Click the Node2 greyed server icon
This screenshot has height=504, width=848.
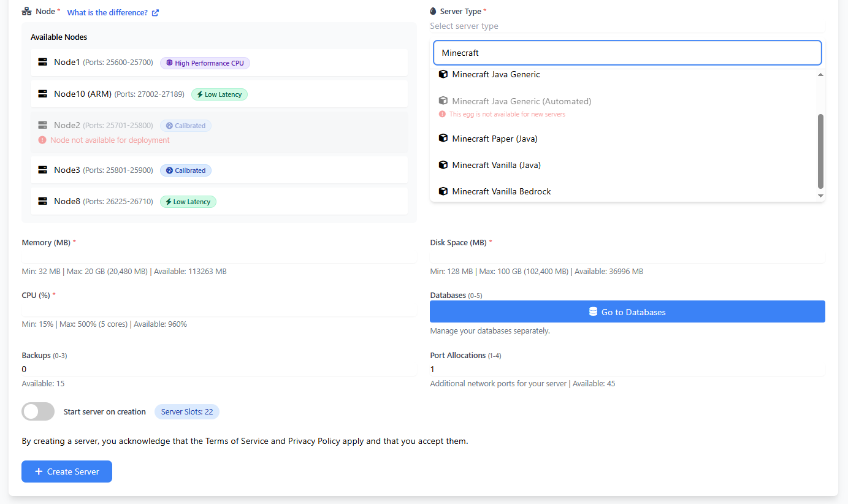(x=43, y=125)
